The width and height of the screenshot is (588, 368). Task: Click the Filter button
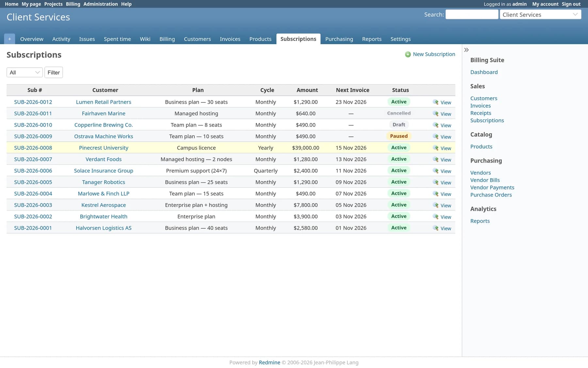54,72
